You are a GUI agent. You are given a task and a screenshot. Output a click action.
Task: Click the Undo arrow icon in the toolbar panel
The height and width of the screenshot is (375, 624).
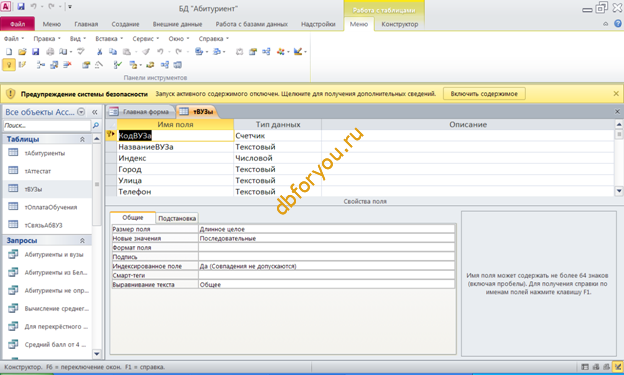160,52
